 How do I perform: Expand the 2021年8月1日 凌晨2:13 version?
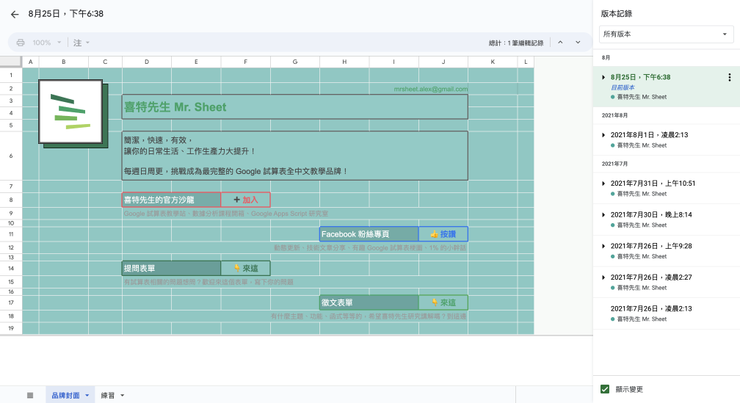click(x=603, y=135)
